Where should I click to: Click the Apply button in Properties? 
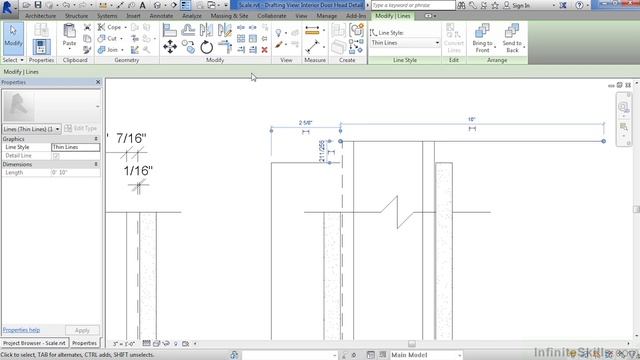(x=82, y=330)
